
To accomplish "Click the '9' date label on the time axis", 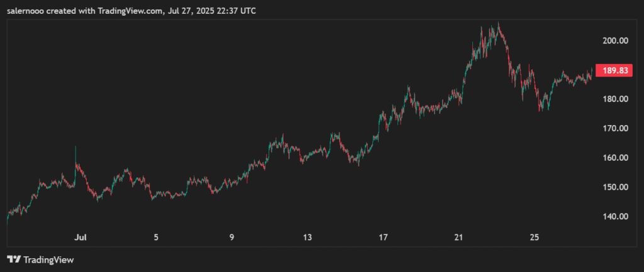I will [231, 237].
